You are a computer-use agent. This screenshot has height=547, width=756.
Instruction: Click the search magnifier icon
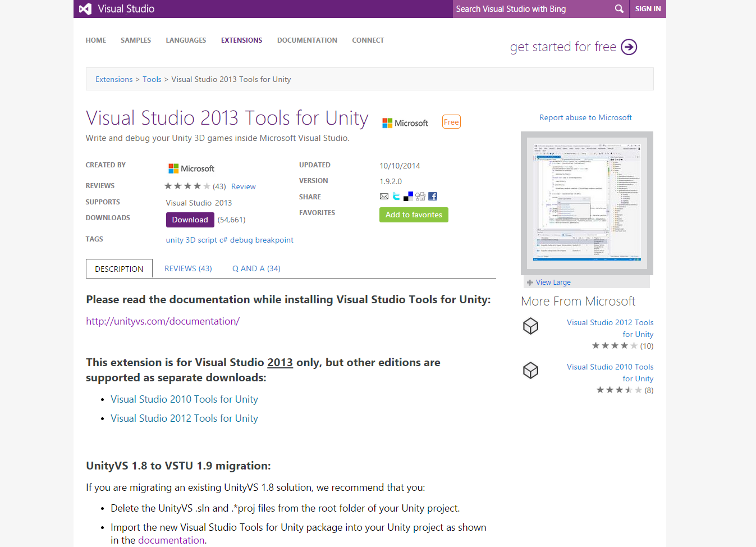[619, 9]
